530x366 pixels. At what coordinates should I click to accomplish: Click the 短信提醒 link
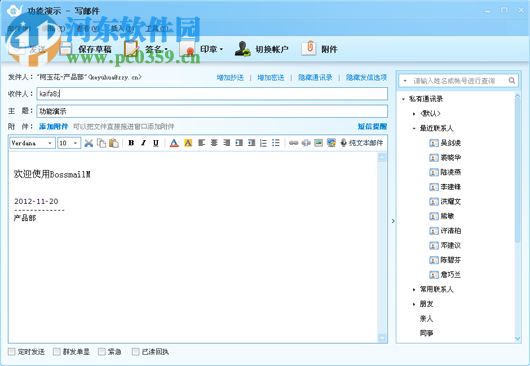pos(372,126)
